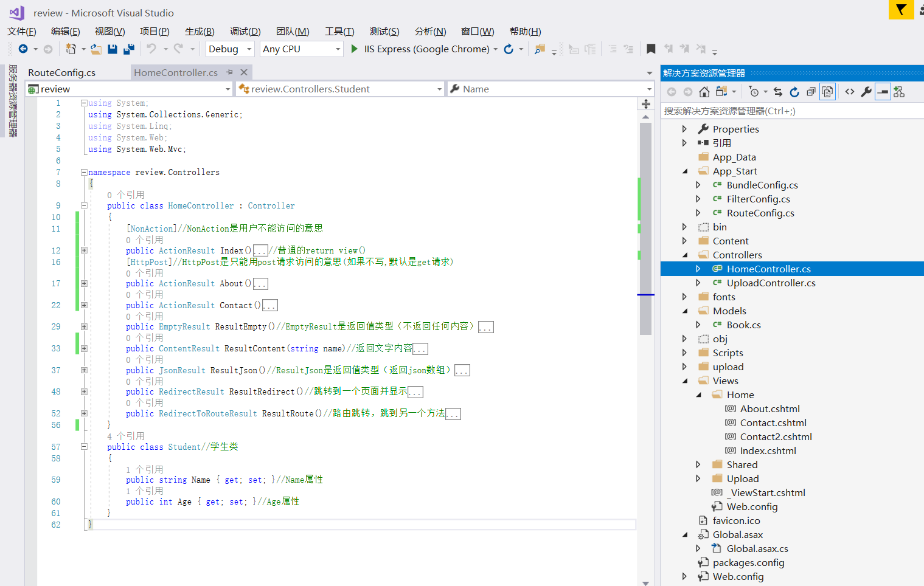Open Properties using the wrench icon

coord(866,92)
